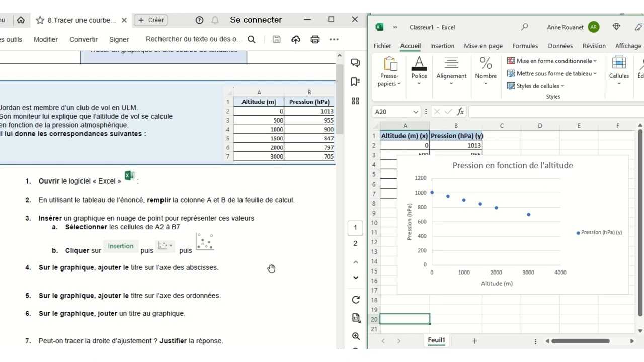Click the Excel horizontal scrollbar thumb
Viewport: 644px width, 362px height.
pos(581,341)
